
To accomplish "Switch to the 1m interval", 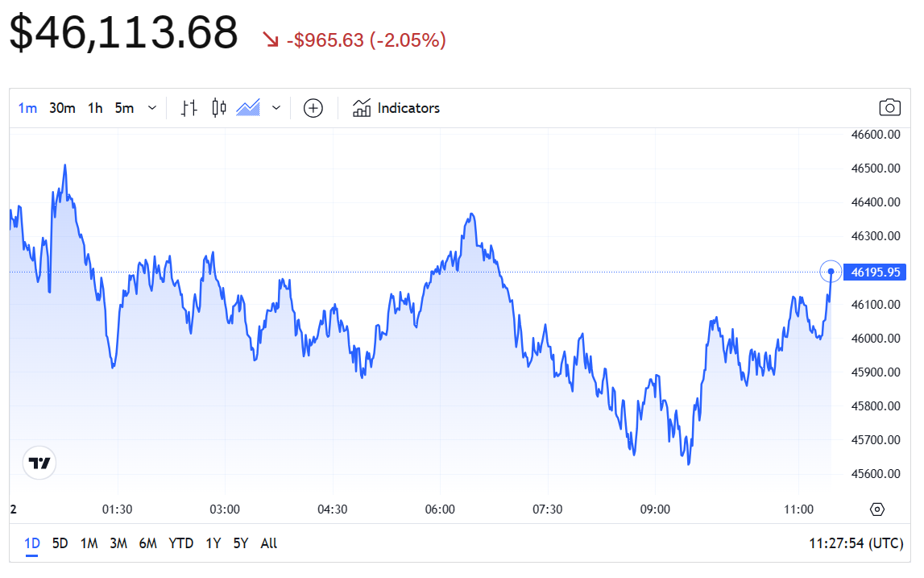I will pos(28,108).
